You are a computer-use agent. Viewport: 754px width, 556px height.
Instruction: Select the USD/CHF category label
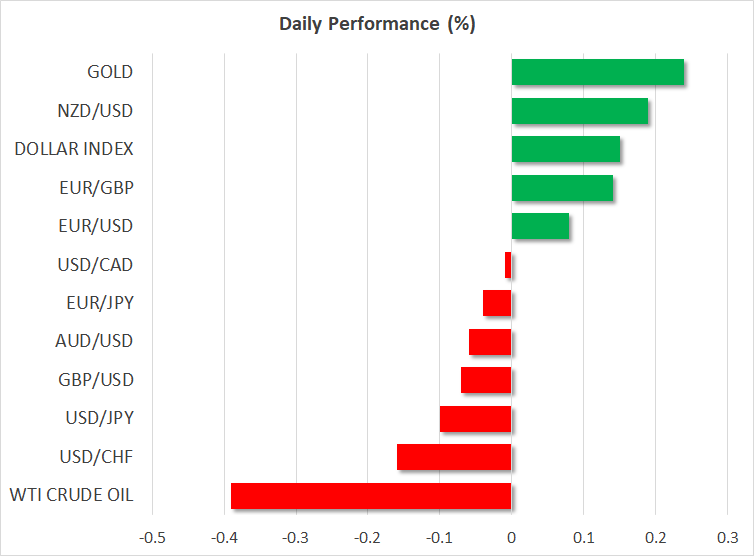[x=98, y=457]
